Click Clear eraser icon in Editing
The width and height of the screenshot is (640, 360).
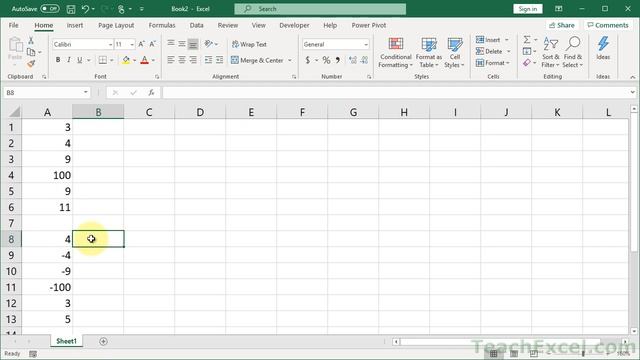click(x=527, y=63)
